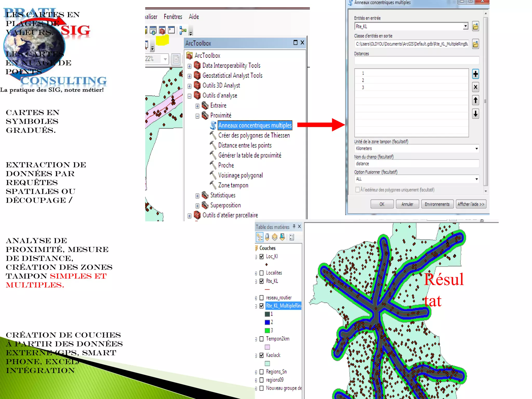The width and height of the screenshot is (532, 399).
Task: Collapse the Proximité toolset
Action: click(197, 116)
